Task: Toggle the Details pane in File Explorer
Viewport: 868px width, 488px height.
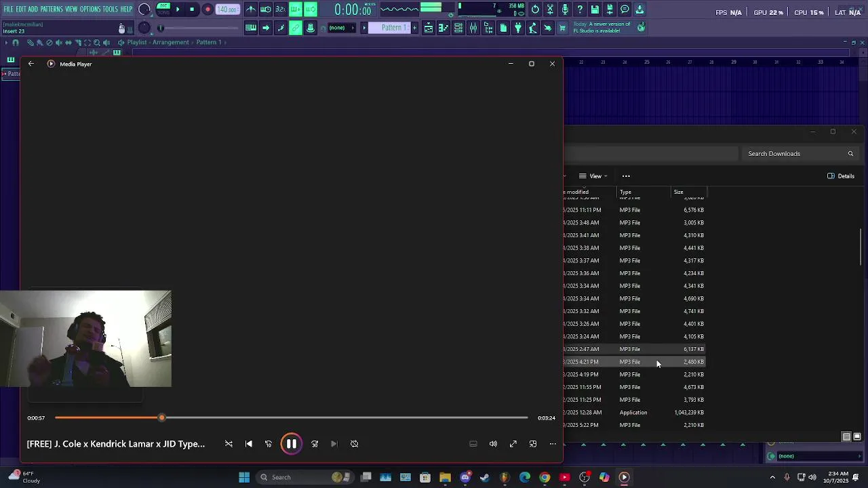Action: coord(841,176)
